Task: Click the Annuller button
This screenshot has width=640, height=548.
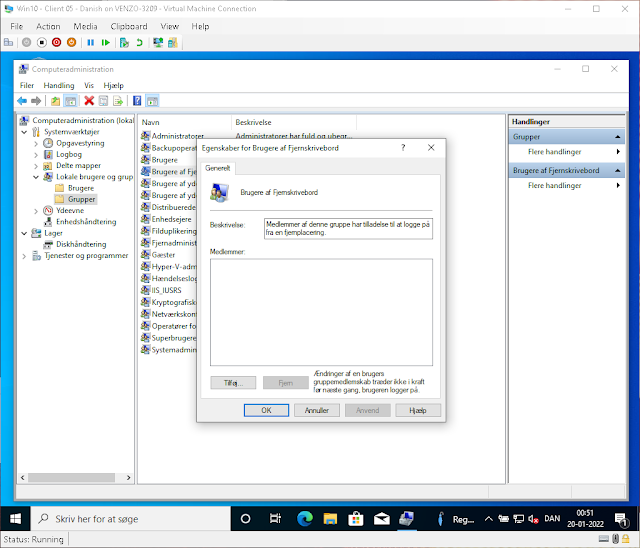Action: 317,410
